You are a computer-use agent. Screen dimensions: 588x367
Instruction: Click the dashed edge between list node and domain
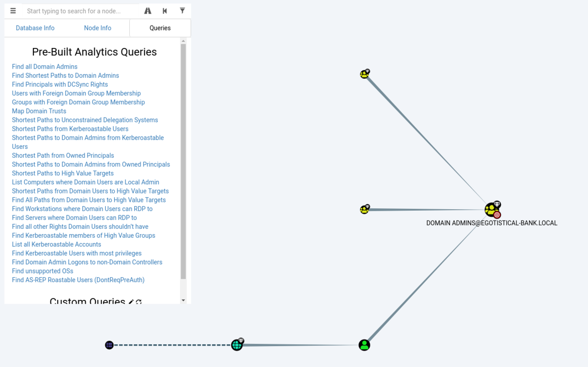click(172, 345)
